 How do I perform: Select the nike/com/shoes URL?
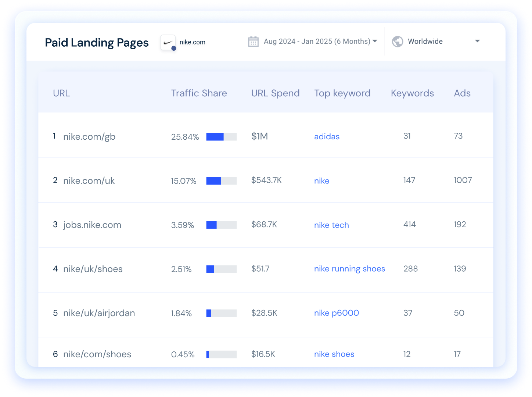(x=97, y=354)
